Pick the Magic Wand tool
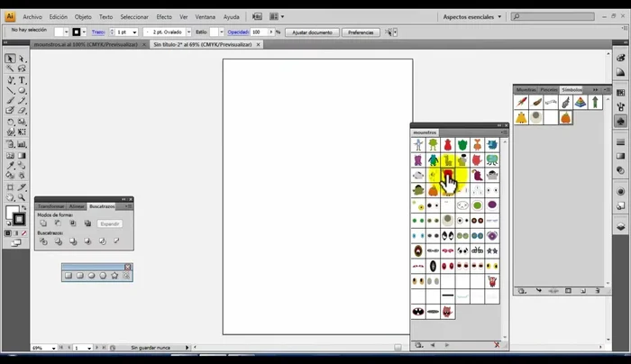 click(10, 69)
